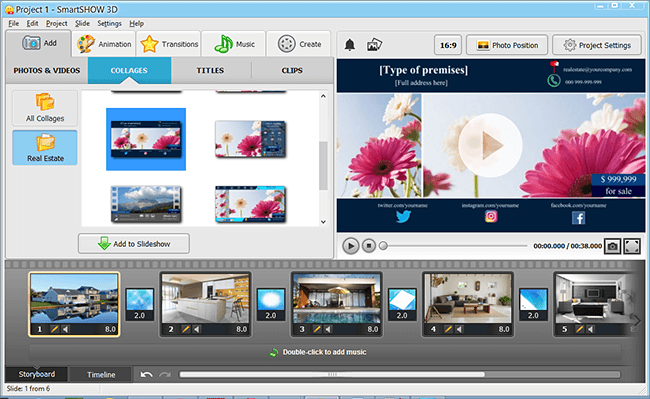Switch to the Animation tab
The width and height of the screenshot is (650, 399).
pos(104,44)
